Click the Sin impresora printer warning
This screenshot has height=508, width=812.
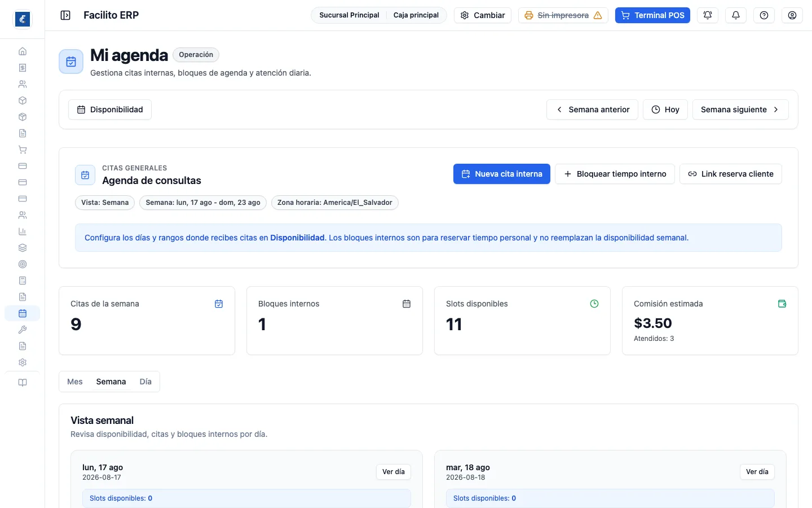pyautogui.click(x=563, y=15)
